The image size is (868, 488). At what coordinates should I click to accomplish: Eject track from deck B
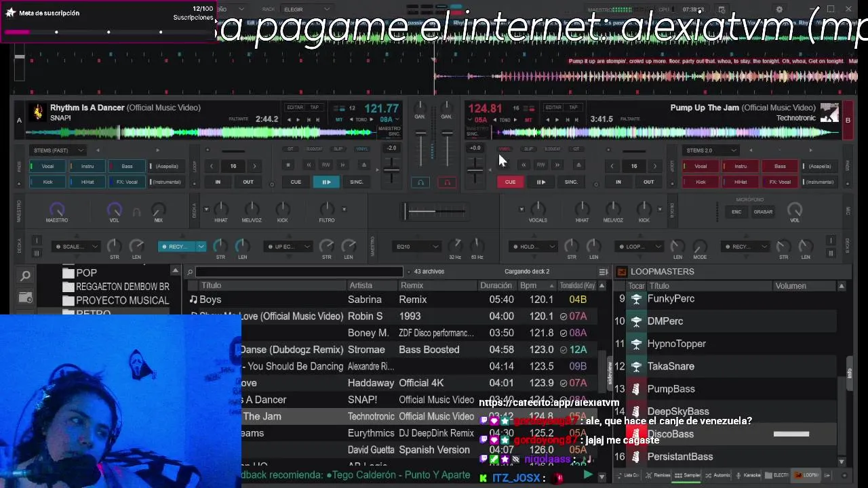pyautogui.click(x=578, y=165)
